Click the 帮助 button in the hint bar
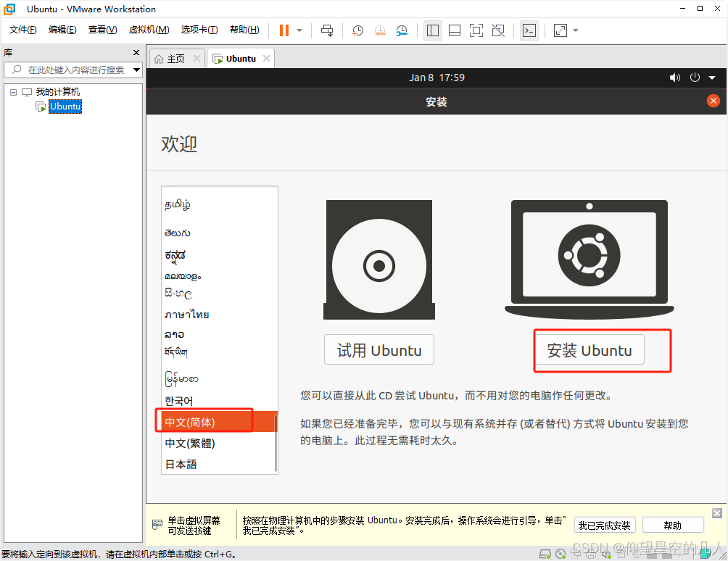Image resolution: width=728 pixels, height=561 pixels. click(x=673, y=525)
